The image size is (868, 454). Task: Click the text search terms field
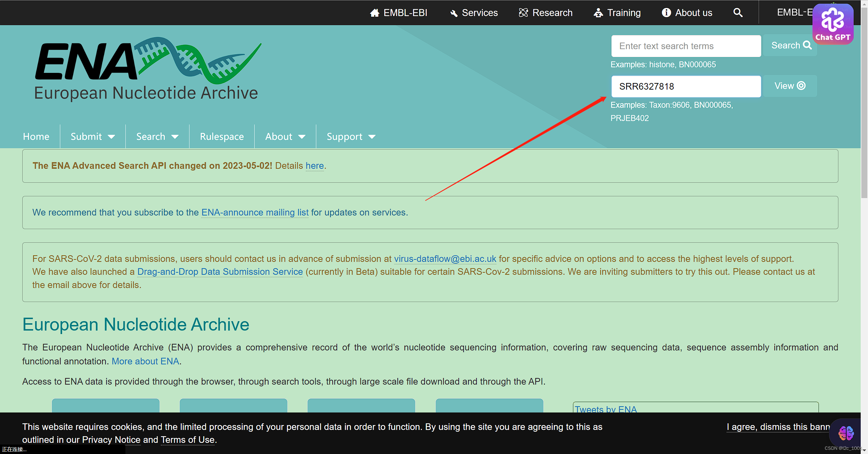685,46
